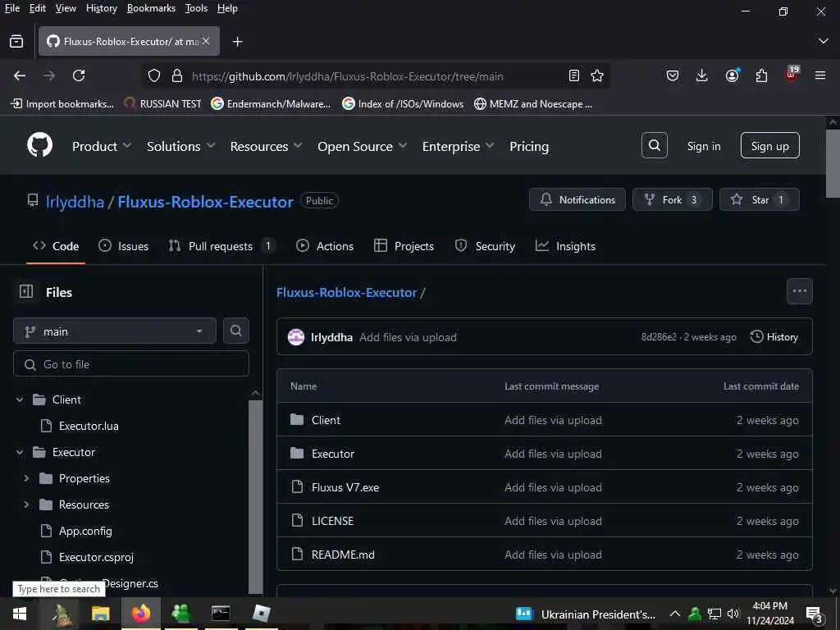The height and width of the screenshot is (630, 840).
Task: Expand the Resources navigation dropdown
Action: 267,146
